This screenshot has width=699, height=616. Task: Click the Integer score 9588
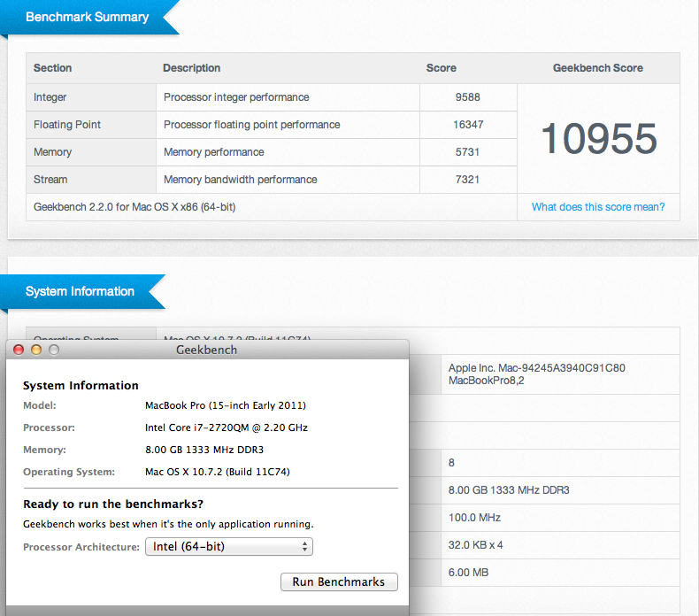(x=468, y=97)
